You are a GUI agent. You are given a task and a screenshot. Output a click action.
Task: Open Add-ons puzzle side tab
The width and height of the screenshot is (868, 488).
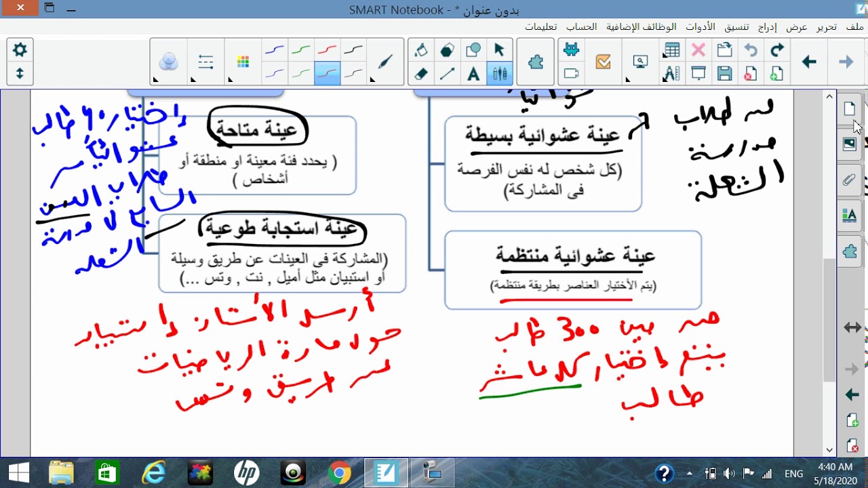point(850,251)
